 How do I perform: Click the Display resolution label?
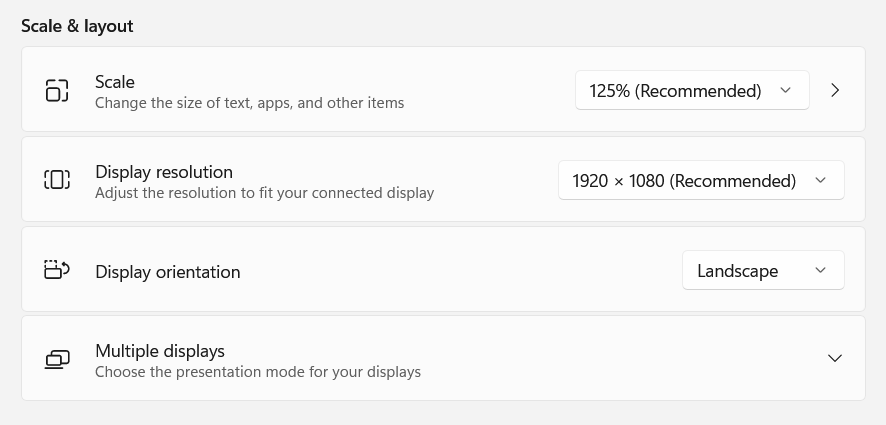[x=164, y=172]
